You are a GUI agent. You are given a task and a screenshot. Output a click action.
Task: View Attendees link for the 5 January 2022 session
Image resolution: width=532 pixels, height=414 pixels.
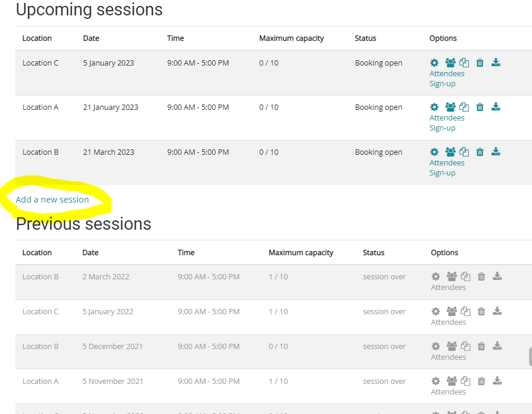[x=448, y=322]
